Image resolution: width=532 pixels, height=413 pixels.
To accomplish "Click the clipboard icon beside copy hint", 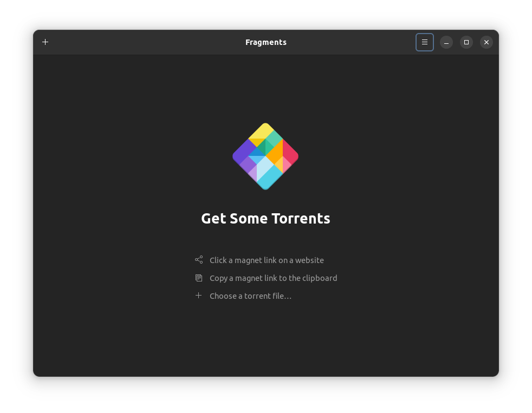I will [199, 278].
